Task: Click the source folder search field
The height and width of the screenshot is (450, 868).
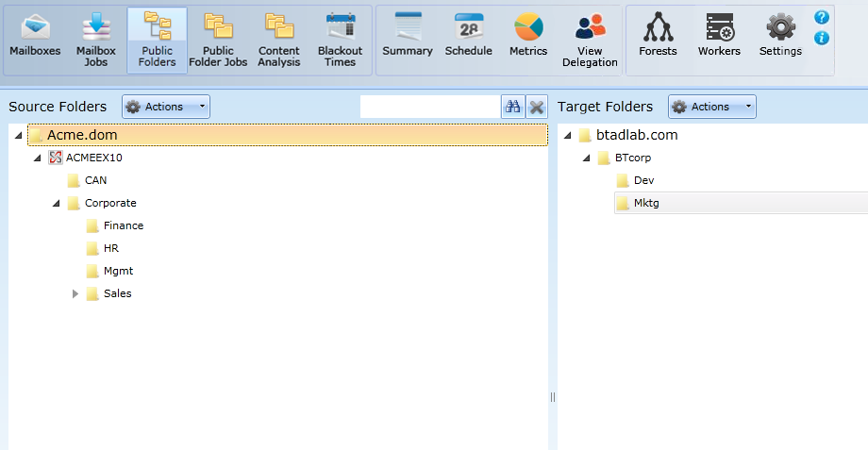Action: click(430, 107)
